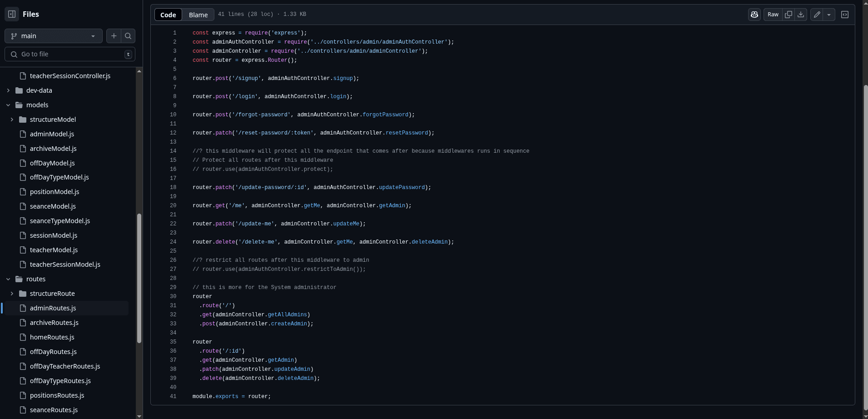Add a new file with plus icon
Viewport: 868px width, 419px height.
114,36
